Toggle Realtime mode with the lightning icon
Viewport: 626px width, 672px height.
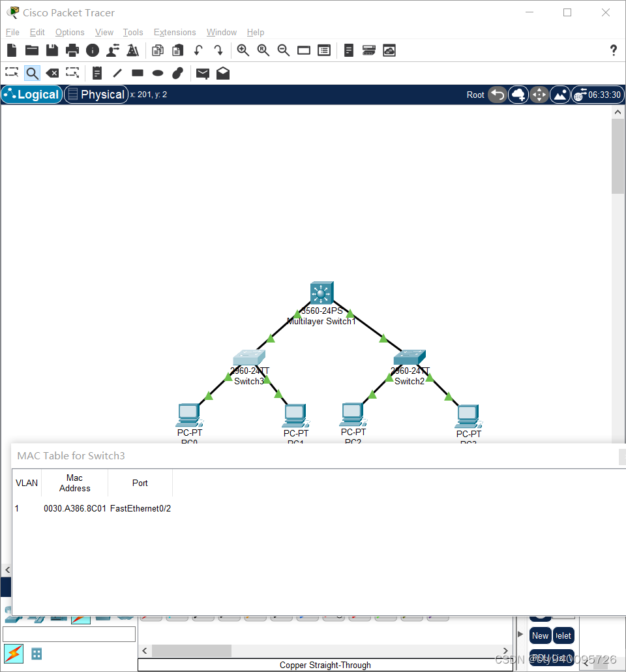(x=14, y=654)
